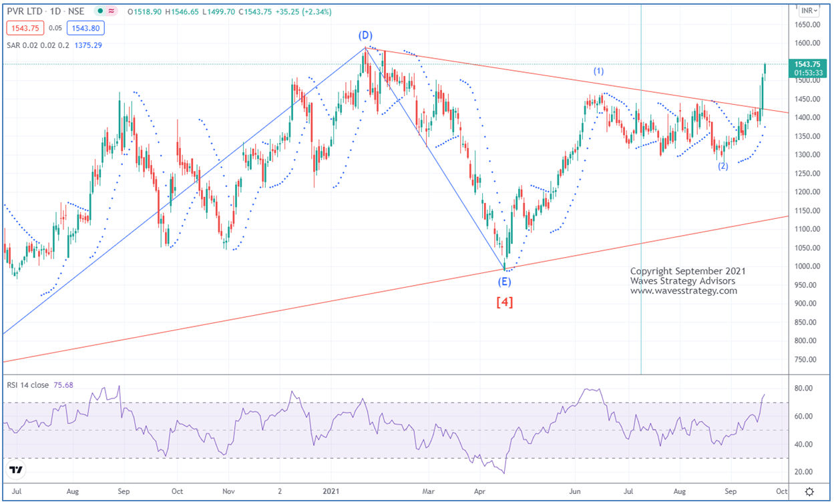
Task: Select the (1) wave label
Action: (599, 71)
